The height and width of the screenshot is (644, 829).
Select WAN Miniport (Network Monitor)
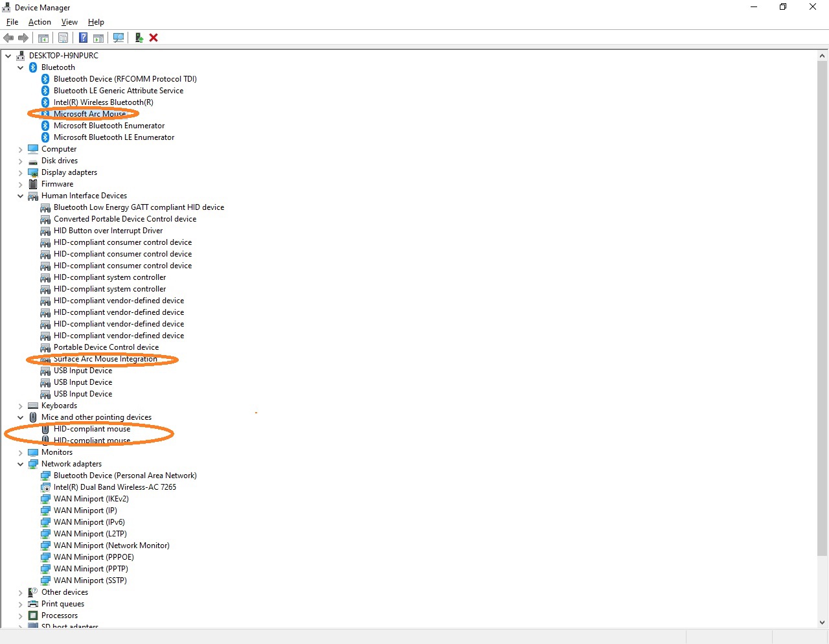pos(111,546)
